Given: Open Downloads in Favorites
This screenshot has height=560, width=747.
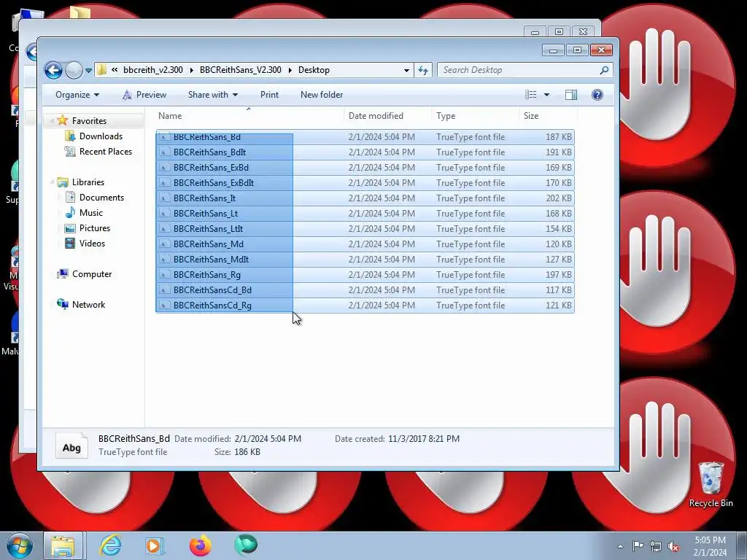Looking at the screenshot, I should pos(101,136).
